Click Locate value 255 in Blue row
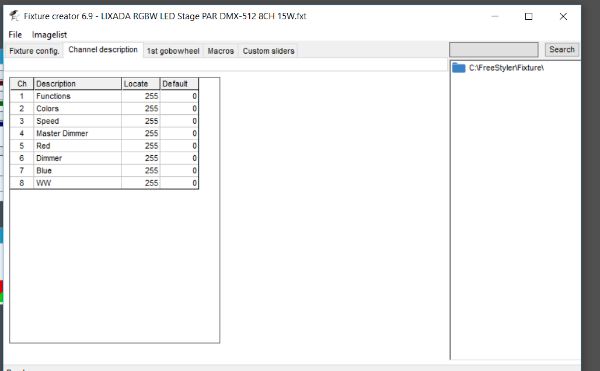 tap(140, 171)
